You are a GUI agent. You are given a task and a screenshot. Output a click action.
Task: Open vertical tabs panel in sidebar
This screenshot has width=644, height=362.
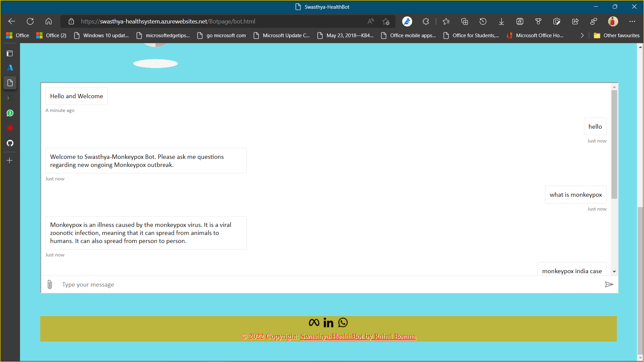coord(10,54)
